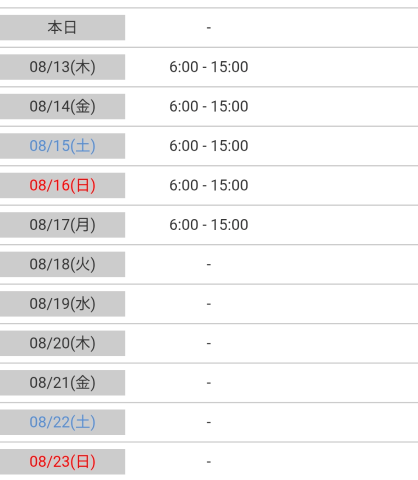
Task: Pick the 08/17(月) date cell
Action: tap(62, 225)
